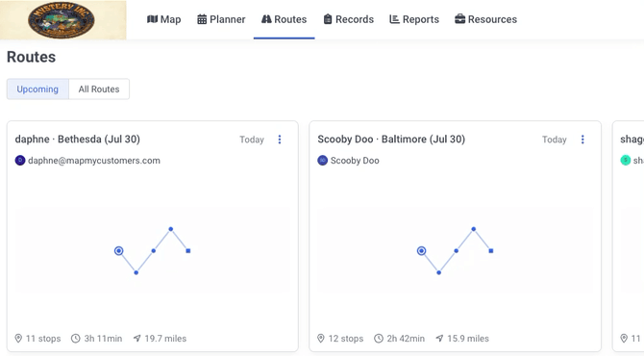
Task: Click the 11 stops text on daphne route
Action: (43, 339)
